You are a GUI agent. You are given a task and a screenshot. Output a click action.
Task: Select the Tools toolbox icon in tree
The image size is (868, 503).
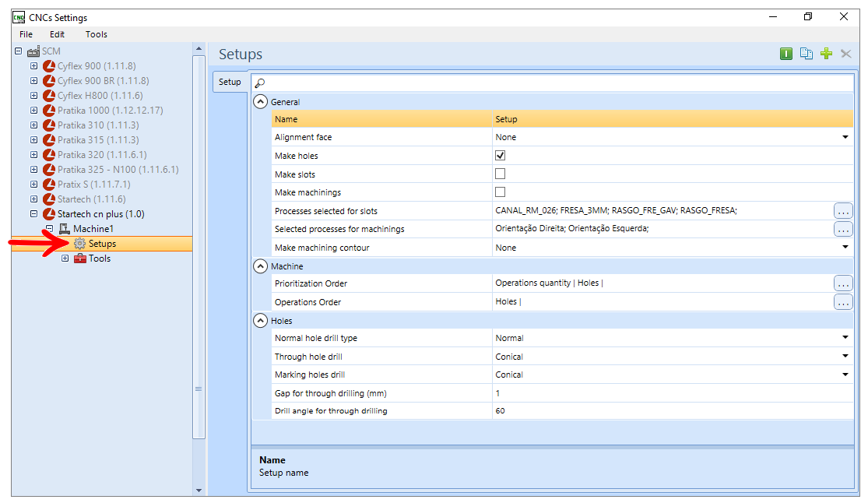pyautogui.click(x=80, y=259)
